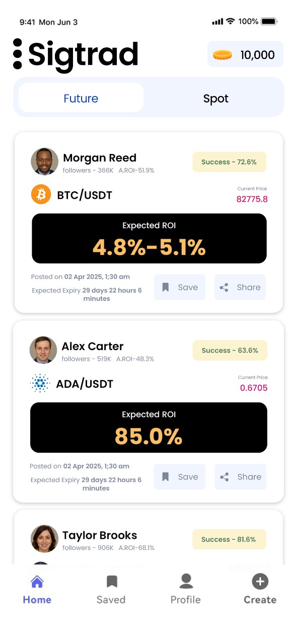Open the 10,000 coin balance

[x=246, y=54]
